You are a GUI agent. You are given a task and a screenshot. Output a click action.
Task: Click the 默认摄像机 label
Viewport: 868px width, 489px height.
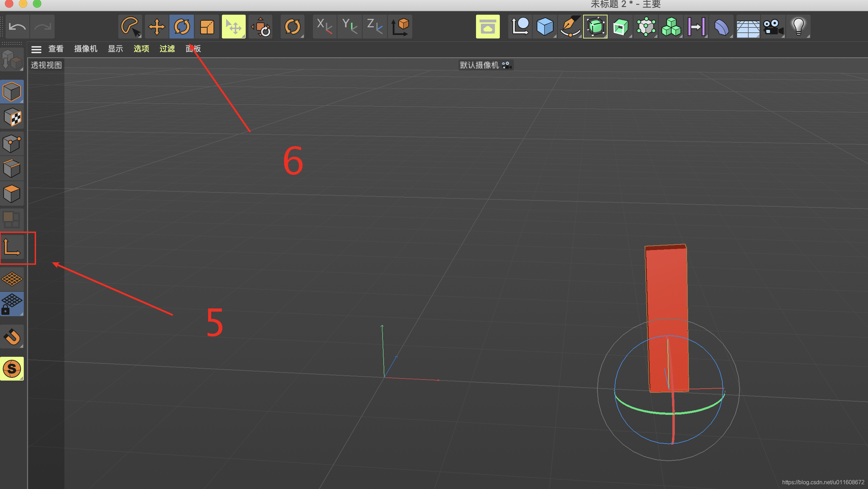[479, 65]
